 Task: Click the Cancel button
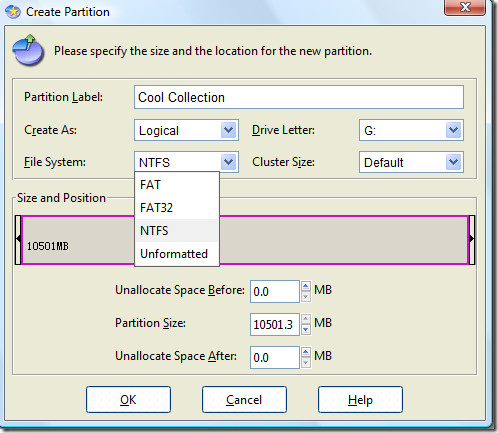pyautogui.click(x=244, y=399)
